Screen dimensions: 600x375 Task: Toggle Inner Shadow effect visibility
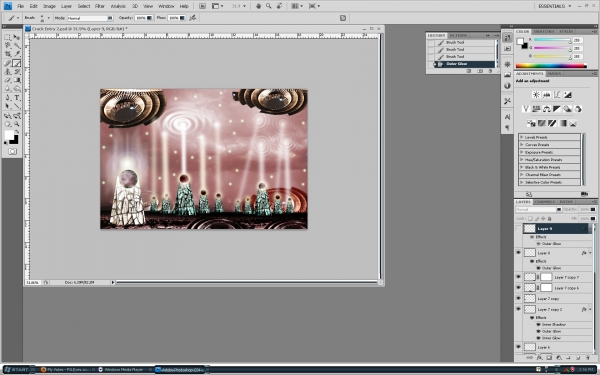pyautogui.click(x=539, y=324)
